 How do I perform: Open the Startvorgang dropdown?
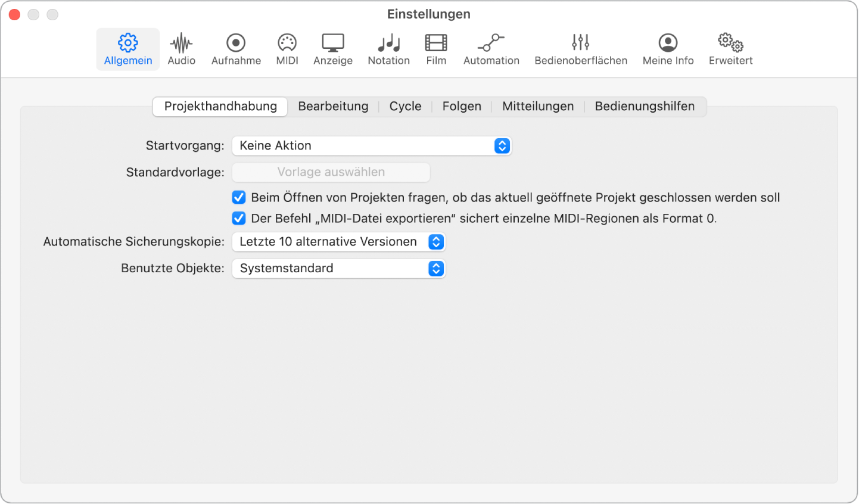click(x=372, y=145)
